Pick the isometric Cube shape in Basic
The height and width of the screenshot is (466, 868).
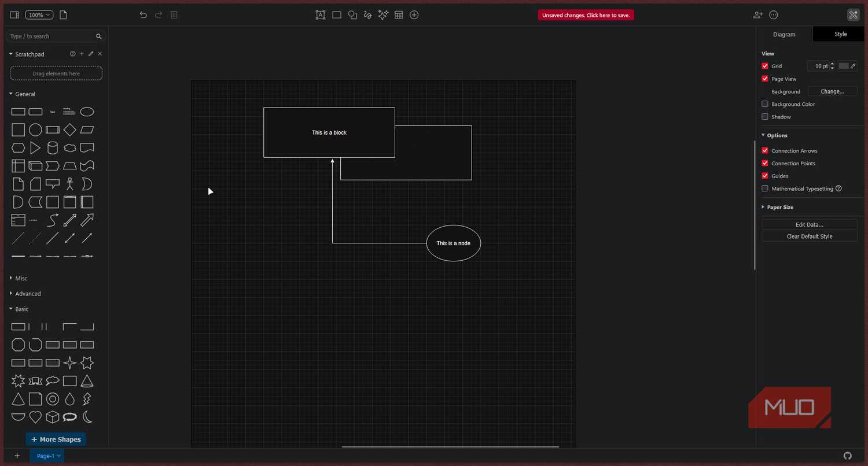pos(53,417)
